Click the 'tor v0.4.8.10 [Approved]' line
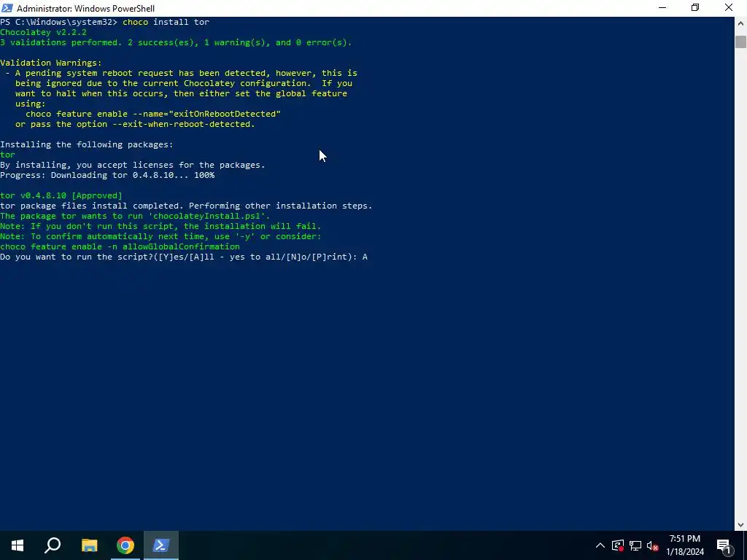This screenshot has height=560, width=747. (x=61, y=195)
